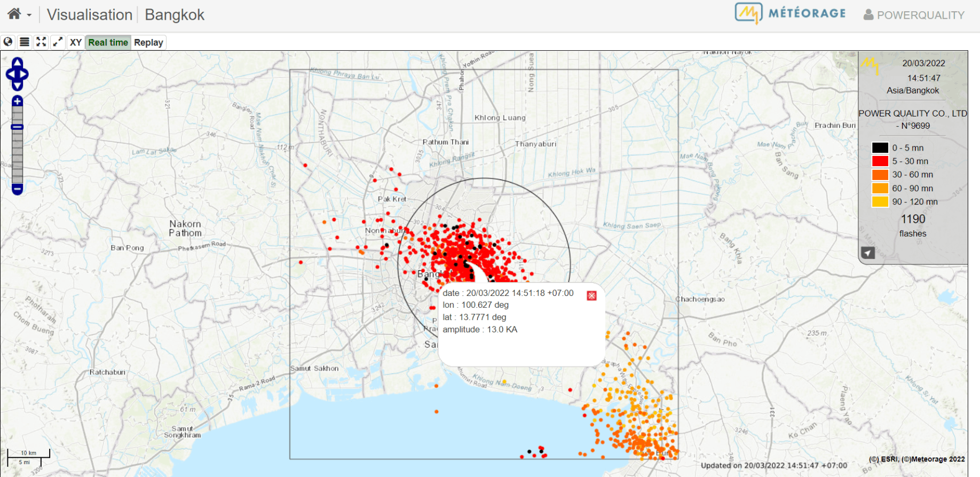Collapse the legend panel with the arrow icon
The width and height of the screenshot is (980, 477).
[868, 253]
